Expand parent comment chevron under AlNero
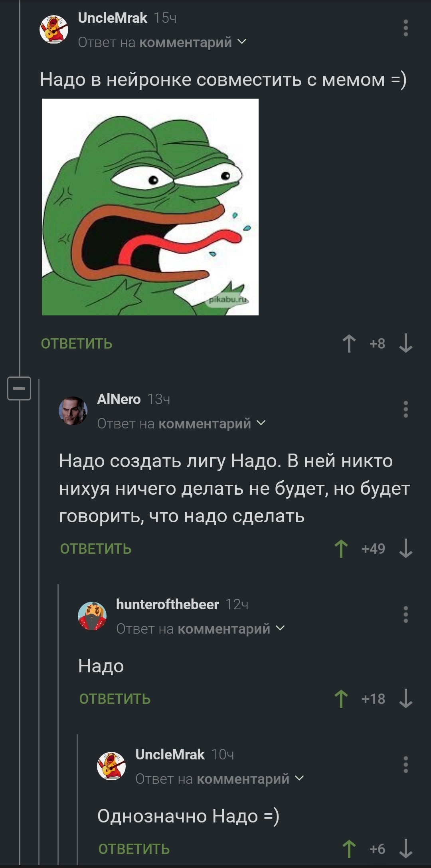 [x=261, y=423]
